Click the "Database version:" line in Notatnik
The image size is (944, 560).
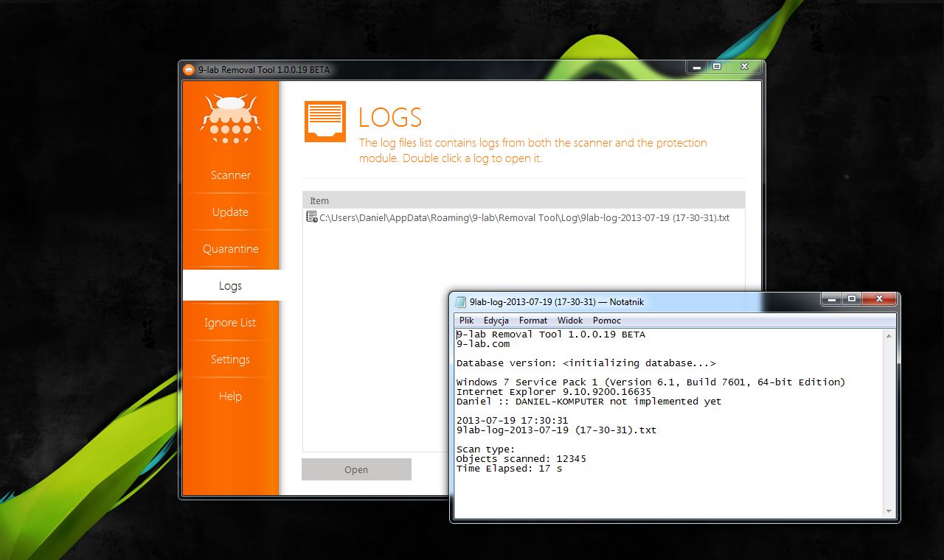coord(586,363)
